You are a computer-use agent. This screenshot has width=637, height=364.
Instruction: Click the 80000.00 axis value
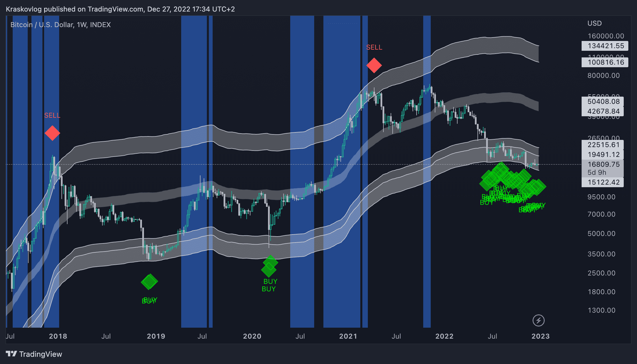click(x=604, y=76)
